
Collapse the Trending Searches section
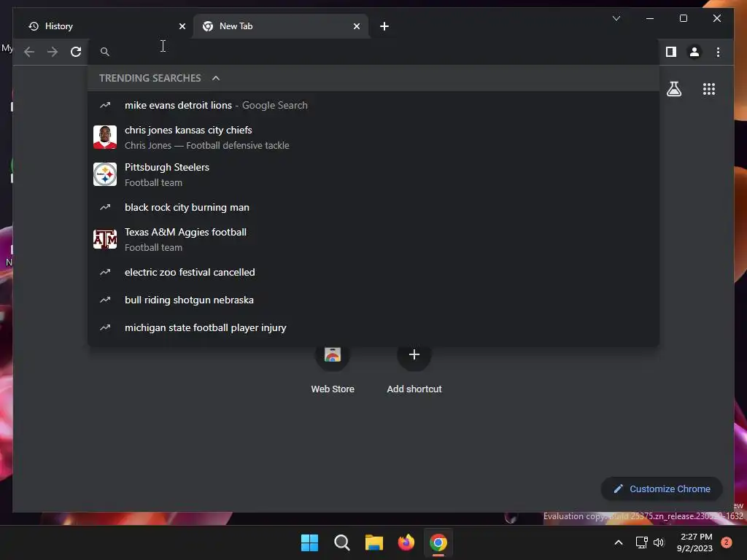click(x=216, y=78)
